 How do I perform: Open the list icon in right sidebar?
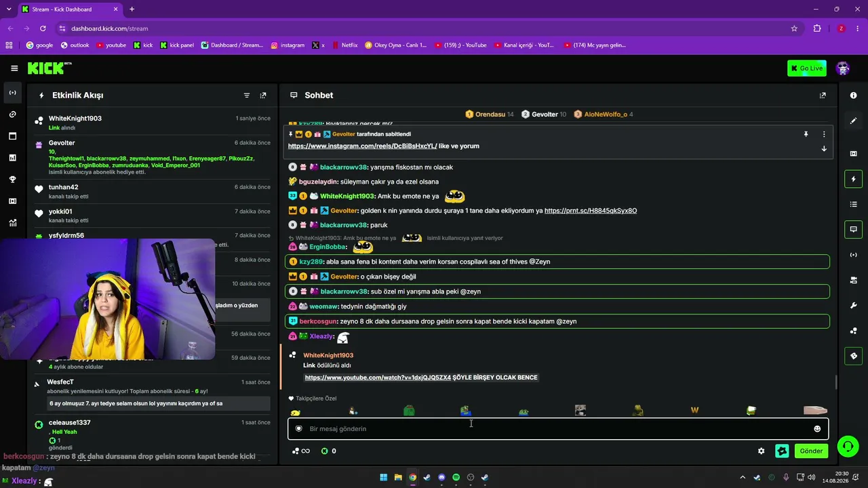(x=853, y=204)
